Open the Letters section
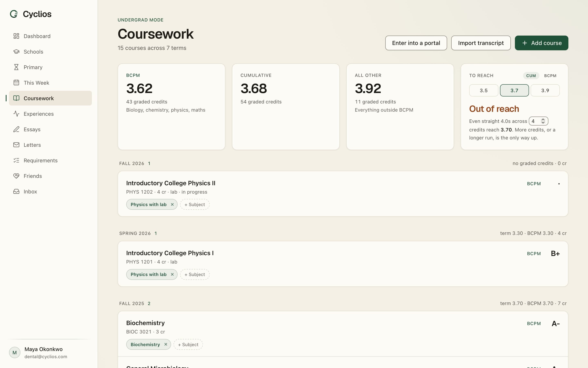Image resolution: width=588 pixels, height=368 pixels. [x=50, y=145]
